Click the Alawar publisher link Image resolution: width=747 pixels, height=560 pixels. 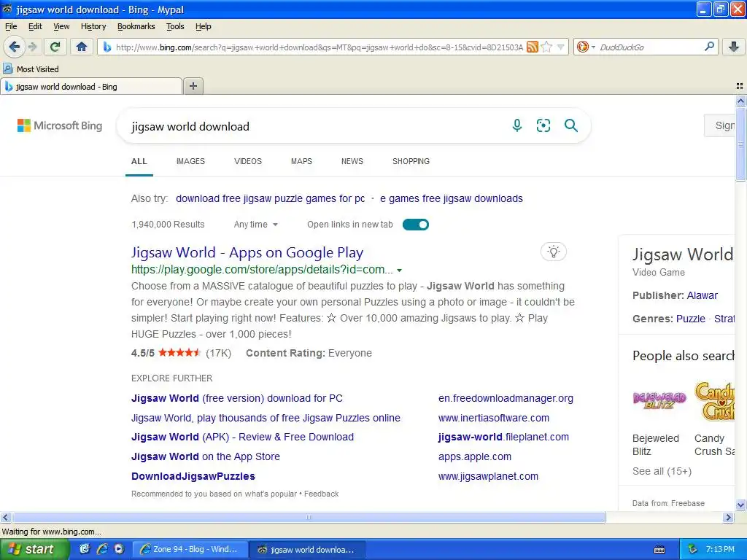[702, 295]
